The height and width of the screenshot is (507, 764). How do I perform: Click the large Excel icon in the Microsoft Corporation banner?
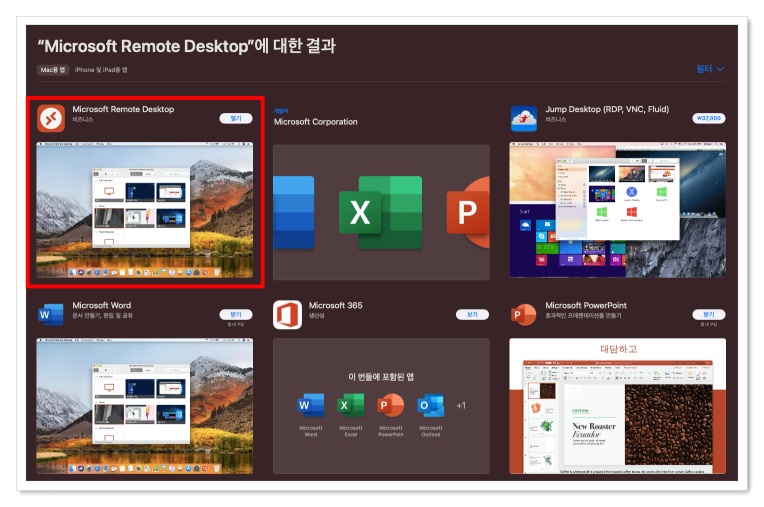[381, 212]
